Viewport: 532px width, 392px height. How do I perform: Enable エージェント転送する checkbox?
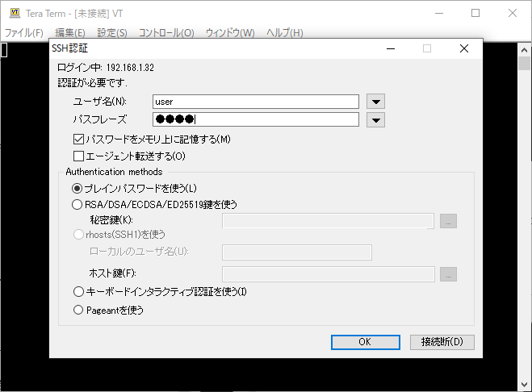tap(79, 156)
